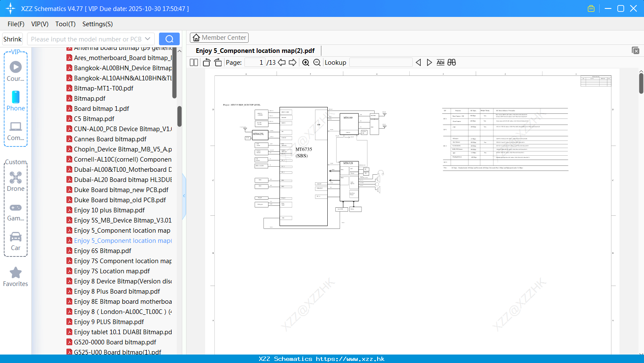Open Enjoy 9 PLUS Bitmap.pdf
The image size is (644, 363).
pos(105,322)
